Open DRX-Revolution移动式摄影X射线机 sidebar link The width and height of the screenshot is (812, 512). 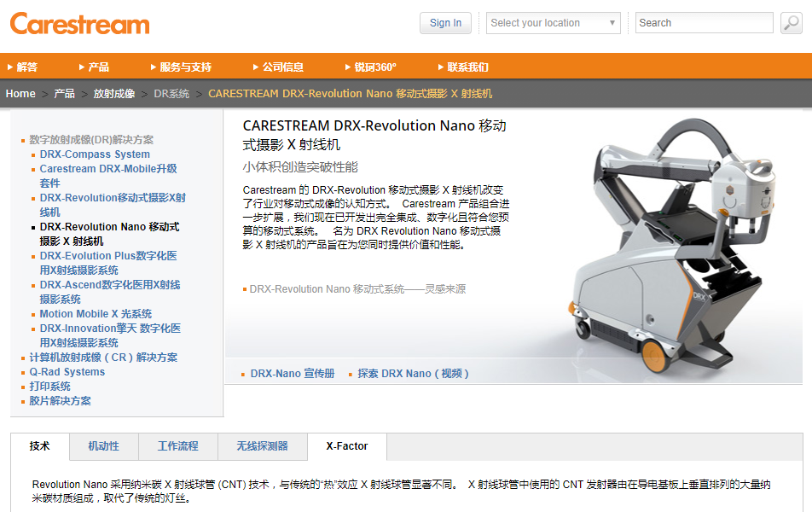pos(113,205)
